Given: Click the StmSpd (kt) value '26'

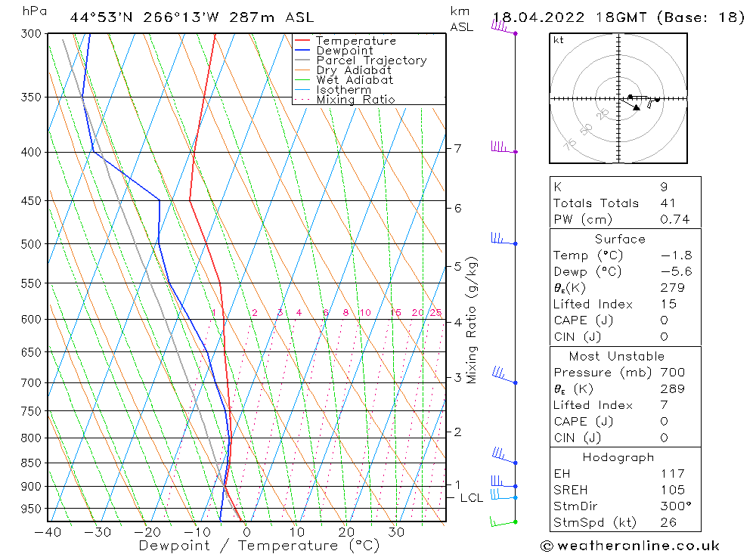Looking at the screenshot, I should pyautogui.click(x=668, y=523).
